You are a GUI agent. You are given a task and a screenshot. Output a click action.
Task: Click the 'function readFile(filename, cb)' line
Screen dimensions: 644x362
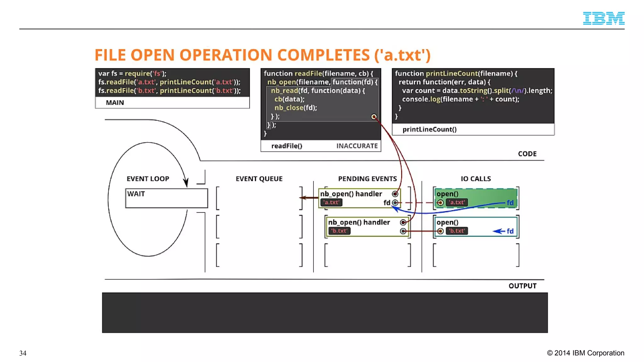click(318, 73)
